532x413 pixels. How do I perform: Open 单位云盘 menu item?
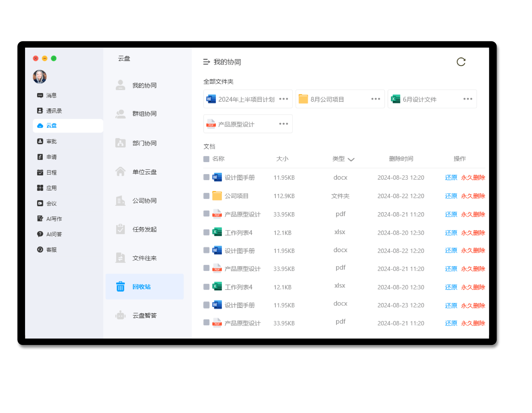[145, 172]
